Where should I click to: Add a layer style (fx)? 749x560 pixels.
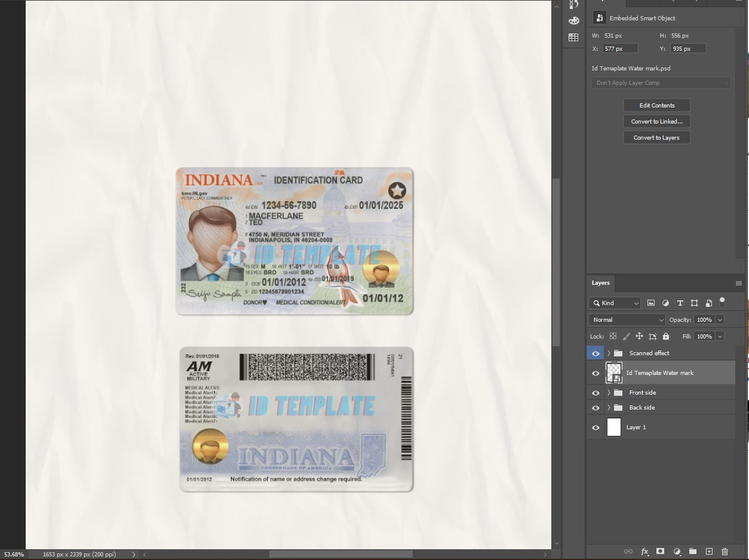click(644, 552)
